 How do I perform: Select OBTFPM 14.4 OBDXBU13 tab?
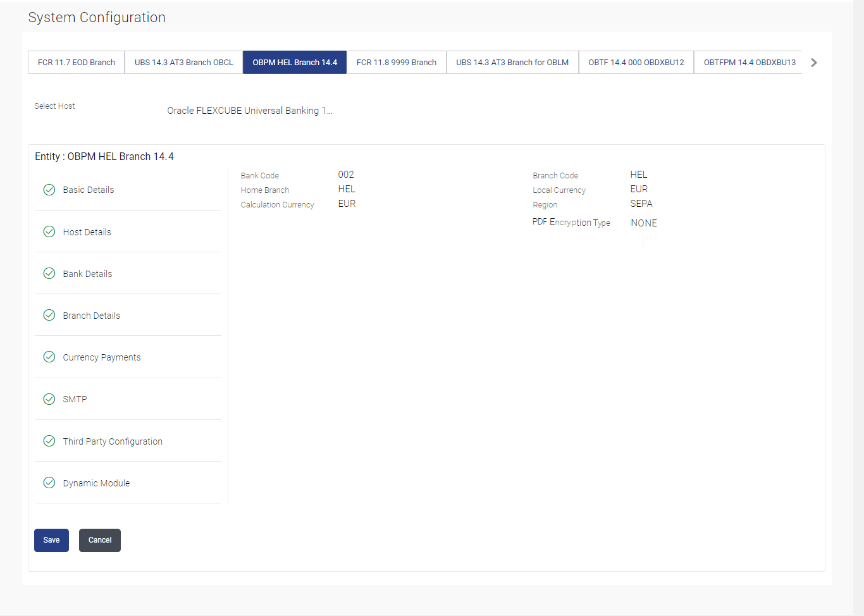coord(750,63)
